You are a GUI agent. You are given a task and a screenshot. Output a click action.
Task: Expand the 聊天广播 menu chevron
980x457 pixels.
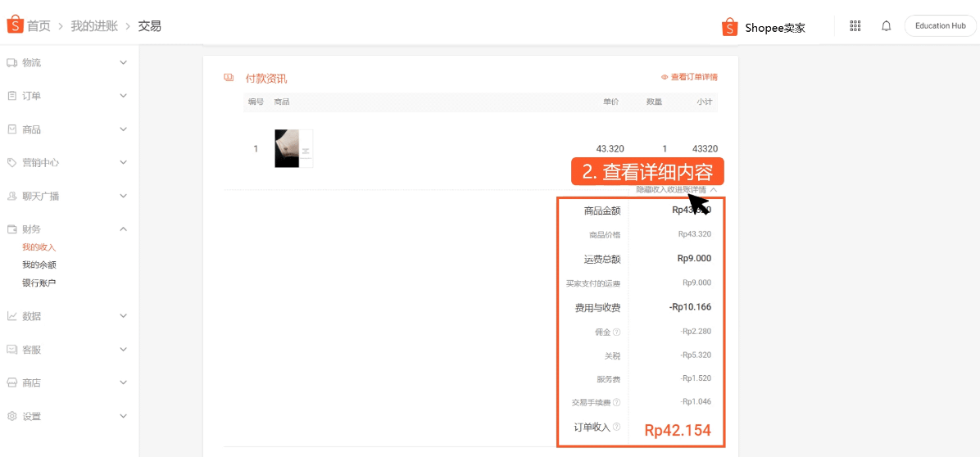[x=123, y=196]
